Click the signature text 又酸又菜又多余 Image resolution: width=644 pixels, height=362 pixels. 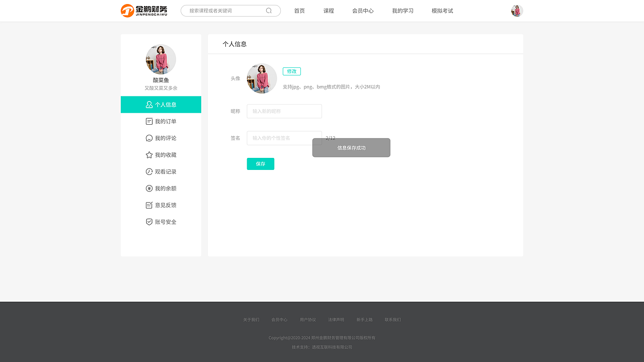161,88
